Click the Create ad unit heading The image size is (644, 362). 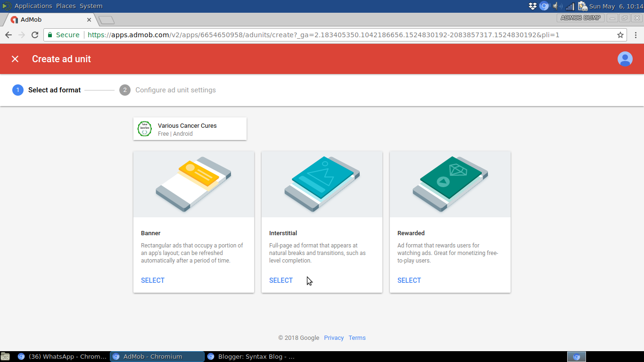click(61, 59)
